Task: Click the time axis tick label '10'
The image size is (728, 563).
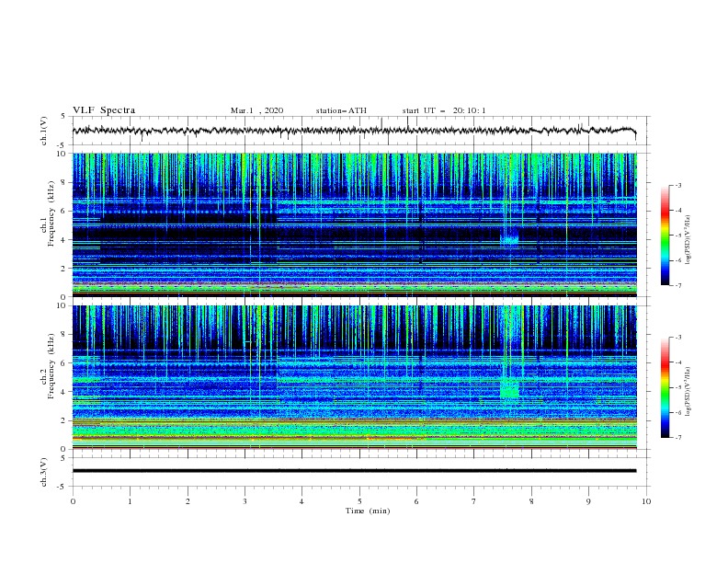Action: click(646, 501)
